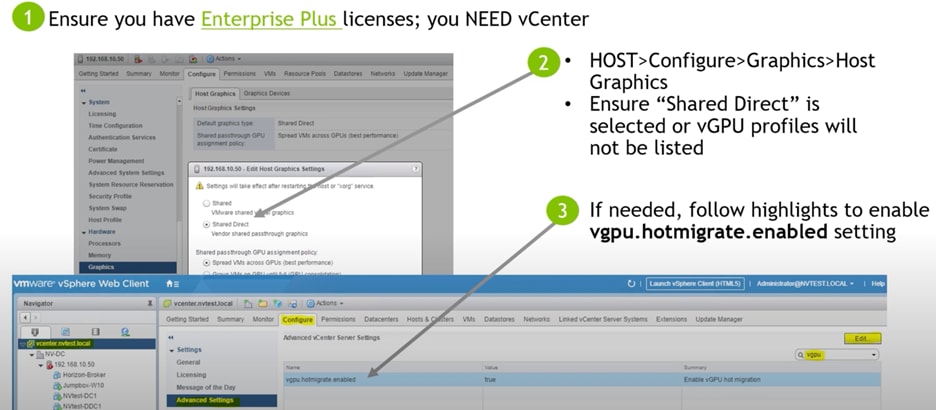
Task: Click Help link in vSphere header
Action: [877, 284]
